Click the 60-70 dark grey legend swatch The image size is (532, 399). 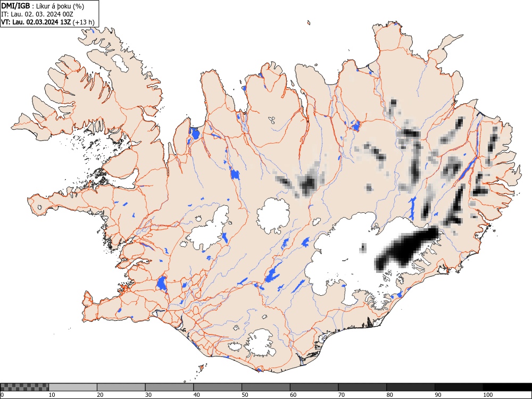tap(314, 387)
